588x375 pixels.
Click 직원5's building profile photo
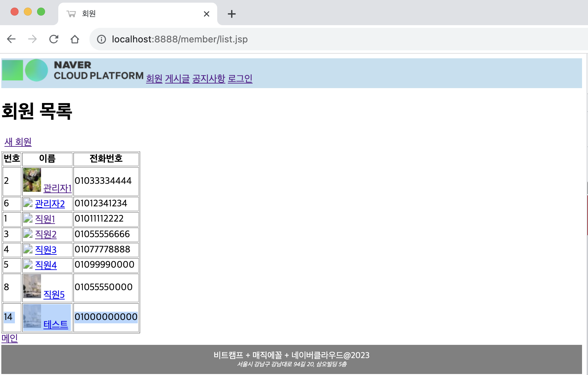tap(32, 286)
